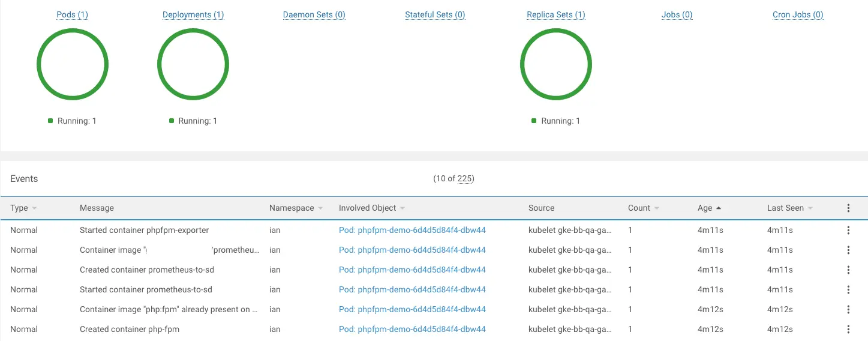Expand the Involved Object filter dropdown

click(403, 208)
